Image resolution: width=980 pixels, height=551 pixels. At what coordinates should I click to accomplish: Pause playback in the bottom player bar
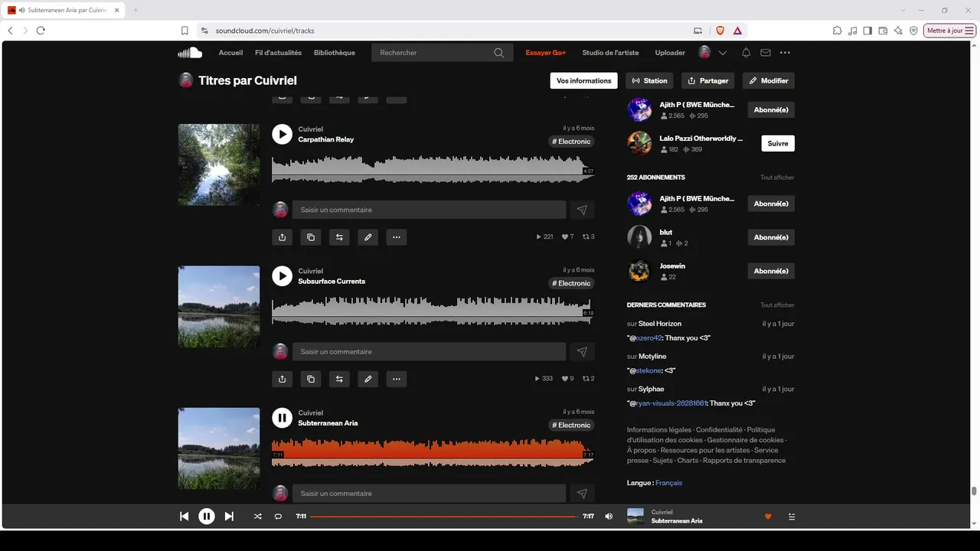click(x=207, y=517)
